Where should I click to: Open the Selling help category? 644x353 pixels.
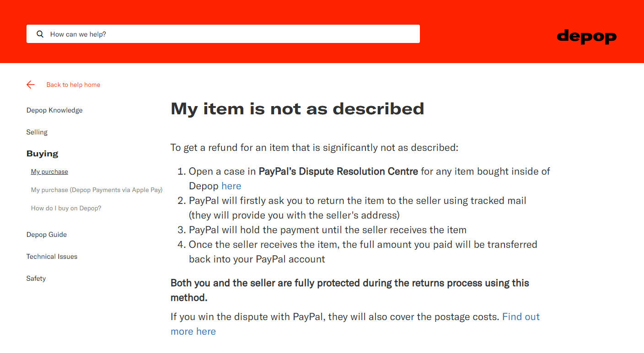click(37, 132)
